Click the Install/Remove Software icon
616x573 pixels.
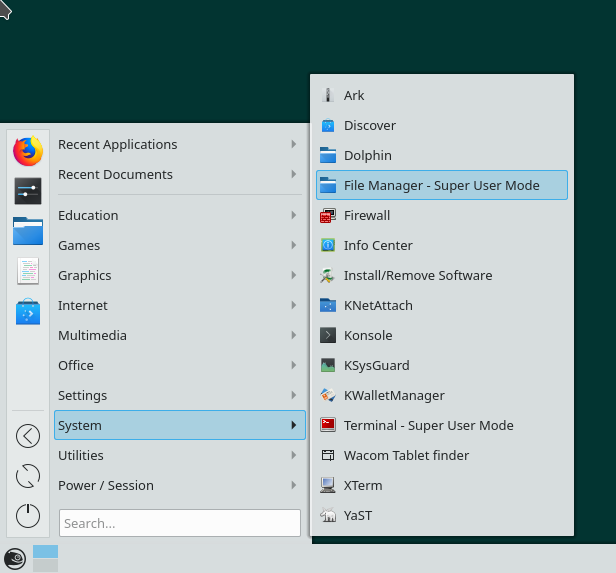[328, 275]
